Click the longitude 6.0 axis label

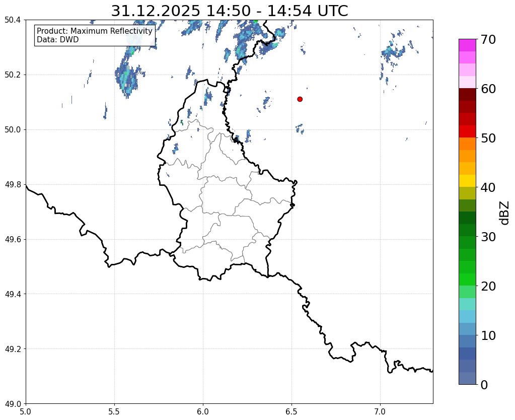pyautogui.click(x=203, y=411)
